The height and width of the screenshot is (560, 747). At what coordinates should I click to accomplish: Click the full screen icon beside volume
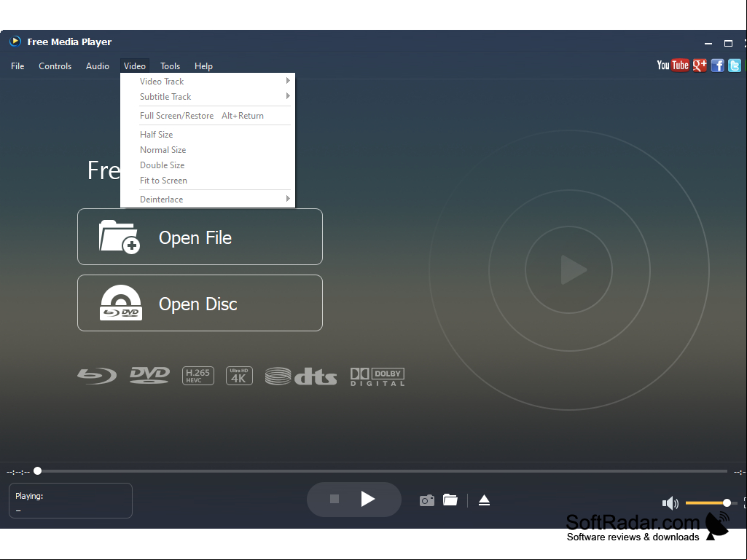[x=745, y=503]
